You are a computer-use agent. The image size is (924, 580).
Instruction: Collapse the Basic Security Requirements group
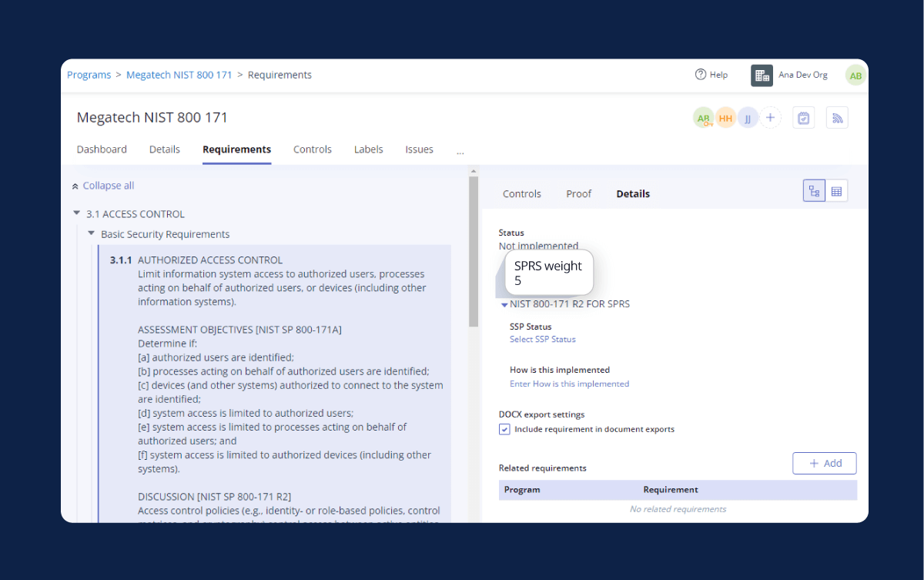point(91,233)
